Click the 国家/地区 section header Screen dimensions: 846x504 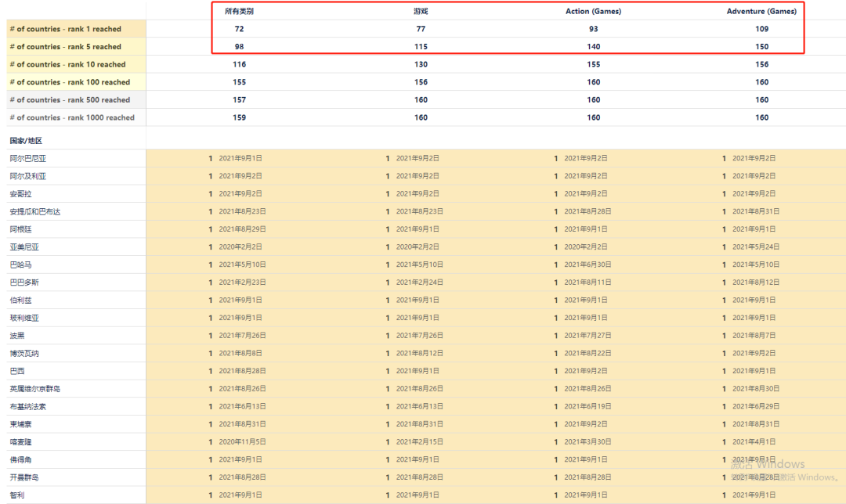26,141
